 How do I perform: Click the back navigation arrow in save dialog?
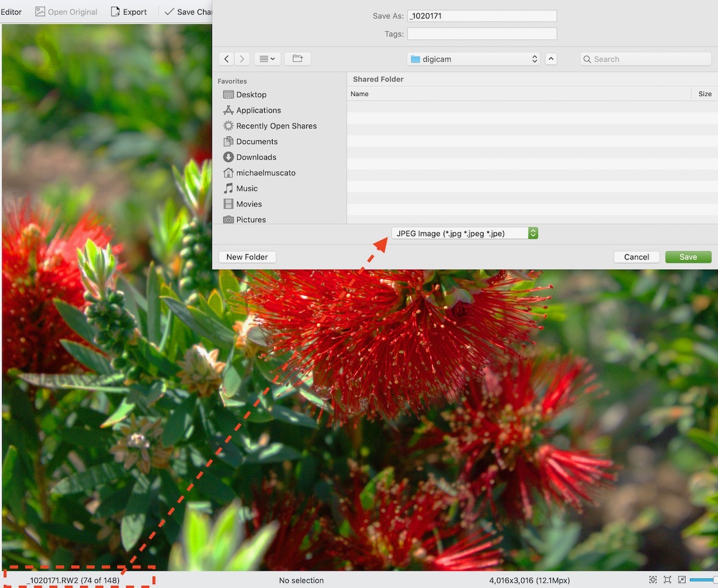coord(227,59)
